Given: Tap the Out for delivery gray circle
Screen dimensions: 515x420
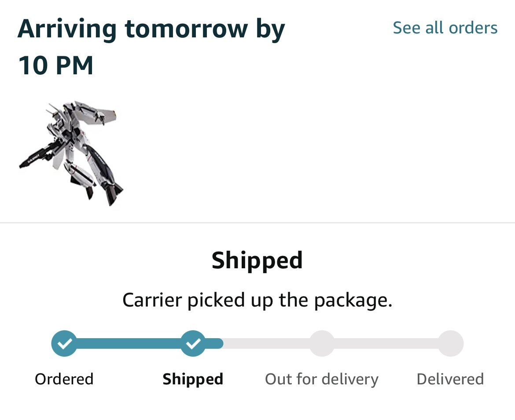Looking at the screenshot, I should click(322, 343).
